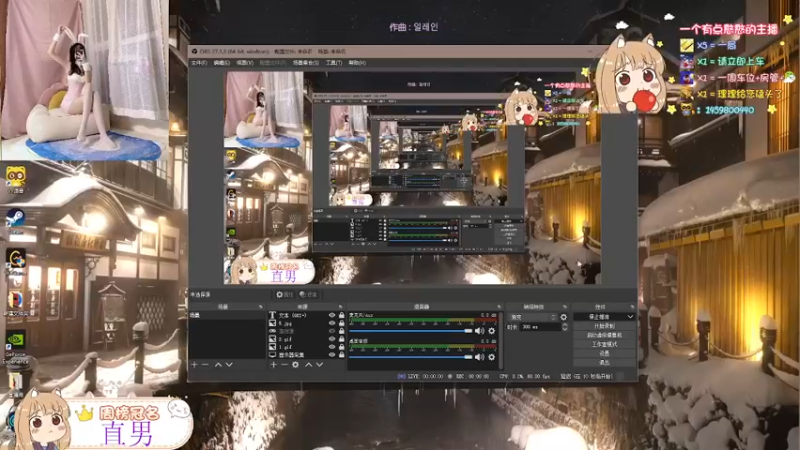Open the 桌面音频 audio settings gear
The width and height of the screenshot is (800, 450).
[x=491, y=357]
